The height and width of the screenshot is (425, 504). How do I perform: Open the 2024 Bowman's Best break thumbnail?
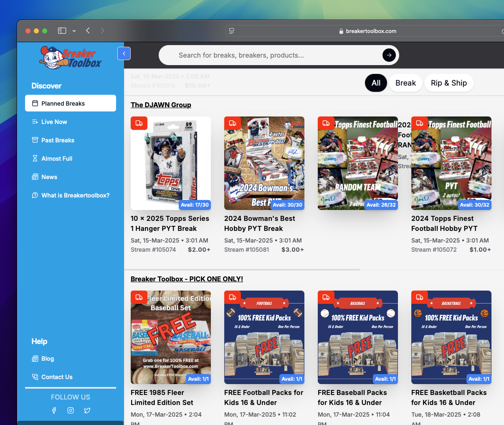tap(264, 163)
